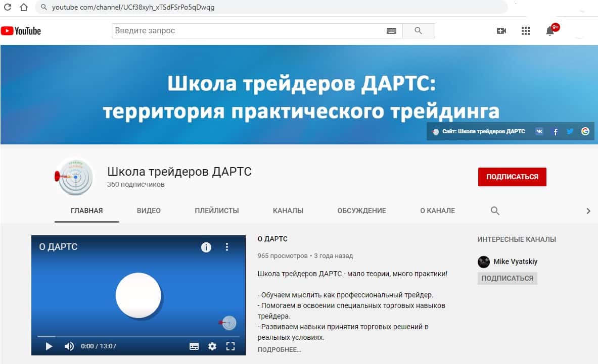Reload the page with the refresh icon

tap(7, 7)
